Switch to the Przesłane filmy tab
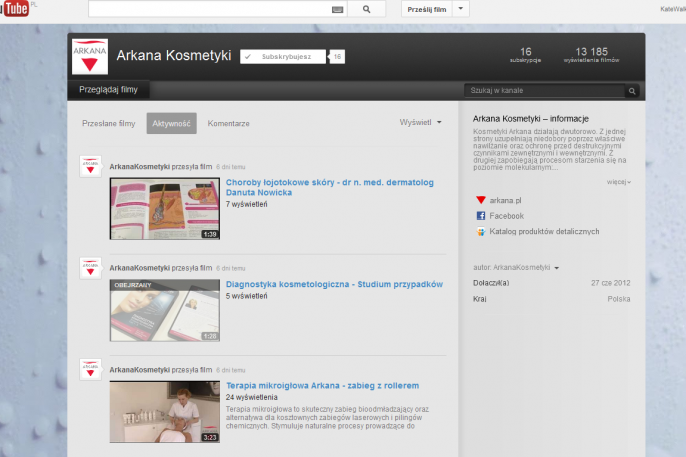Screen dimensions: 686x457 (108, 123)
